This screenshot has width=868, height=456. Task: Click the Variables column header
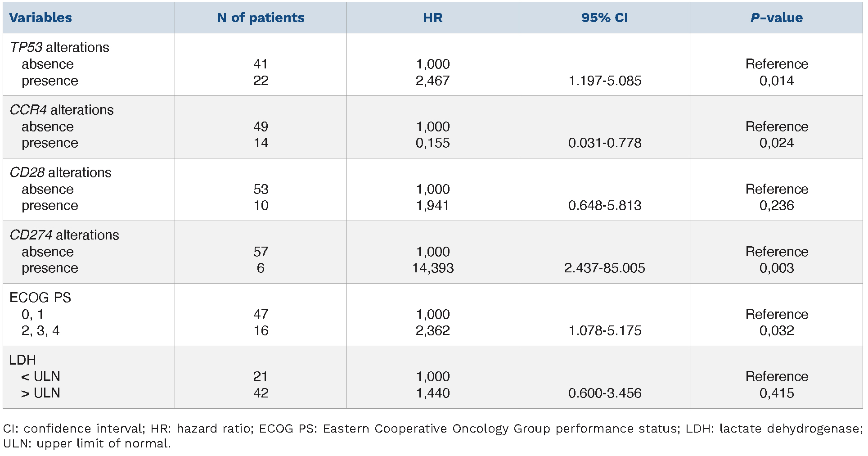(40, 18)
